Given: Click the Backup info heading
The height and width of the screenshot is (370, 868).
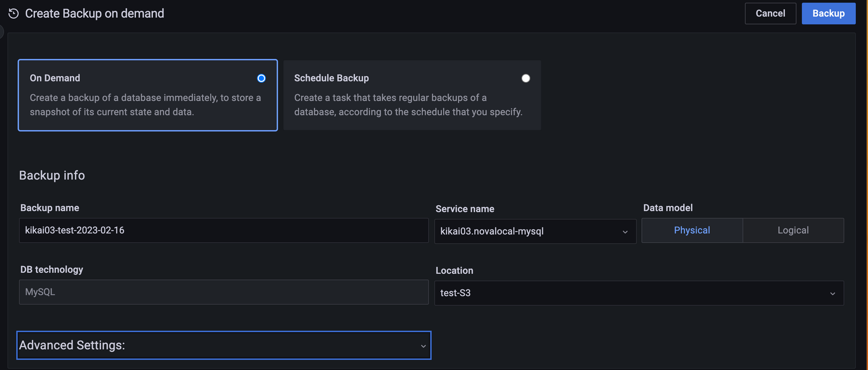Looking at the screenshot, I should (52, 175).
